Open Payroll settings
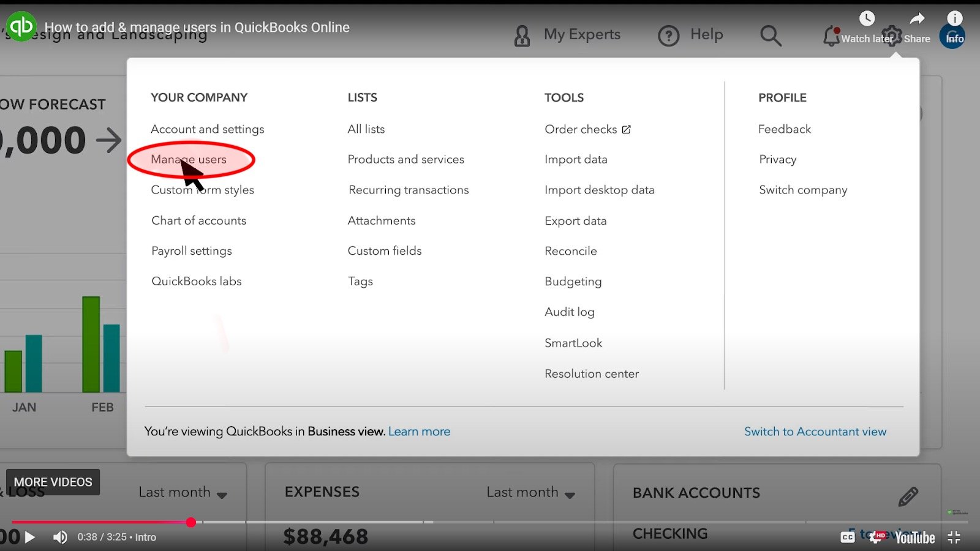The image size is (980, 551). (x=192, y=251)
